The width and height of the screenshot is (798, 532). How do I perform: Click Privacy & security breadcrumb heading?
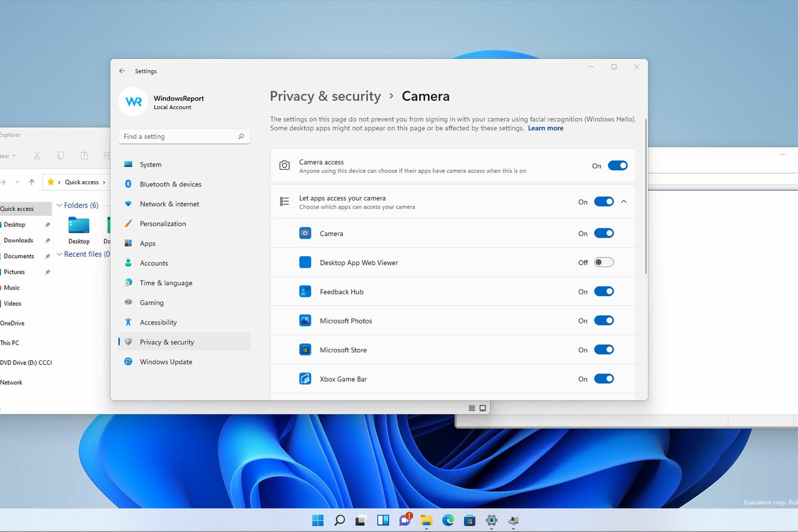(x=325, y=96)
